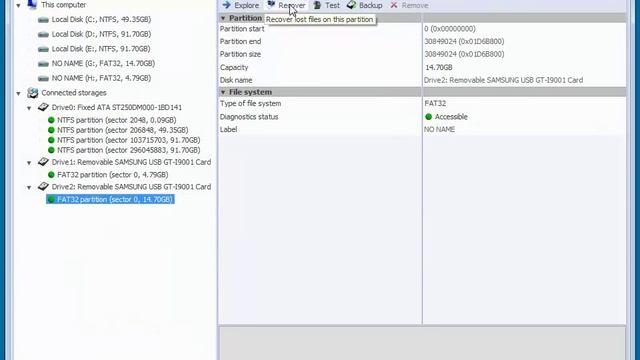Select FAT32 partition (sector 0, 14.70GB)
This screenshot has height=360, width=640.
[x=115, y=199]
